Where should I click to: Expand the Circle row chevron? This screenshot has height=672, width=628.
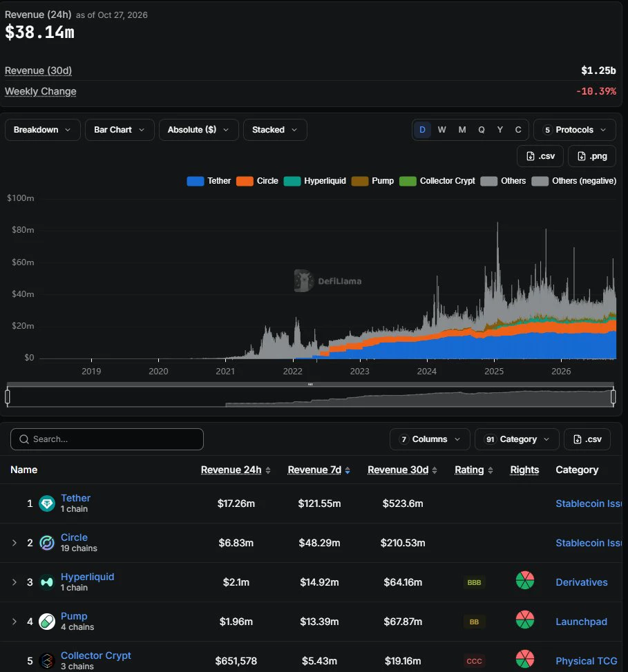coord(14,543)
